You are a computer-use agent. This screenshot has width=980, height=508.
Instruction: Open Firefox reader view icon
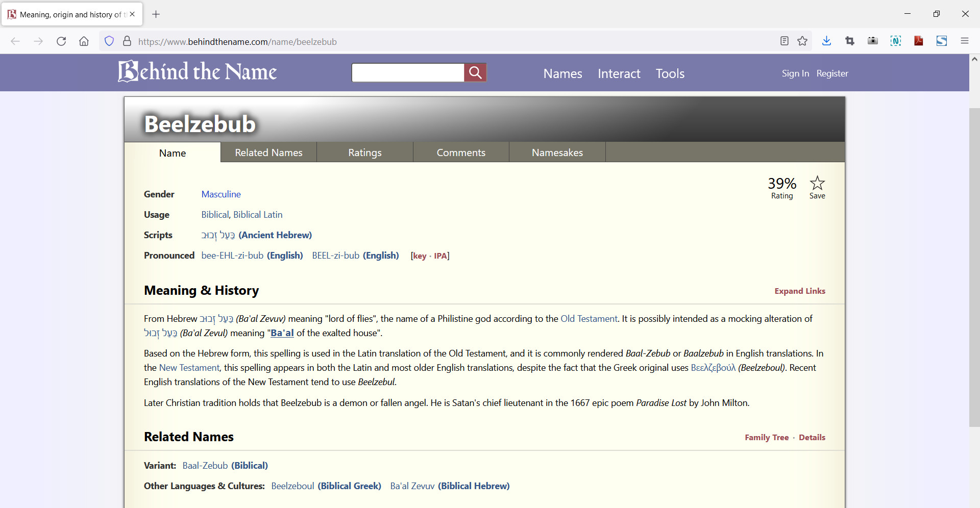click(x=785, y=41)
